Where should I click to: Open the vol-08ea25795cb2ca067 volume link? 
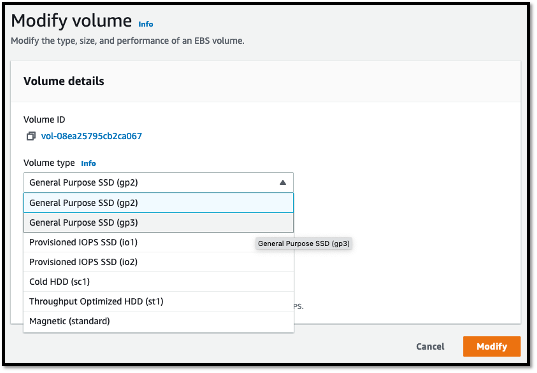[x=91, y=136]
